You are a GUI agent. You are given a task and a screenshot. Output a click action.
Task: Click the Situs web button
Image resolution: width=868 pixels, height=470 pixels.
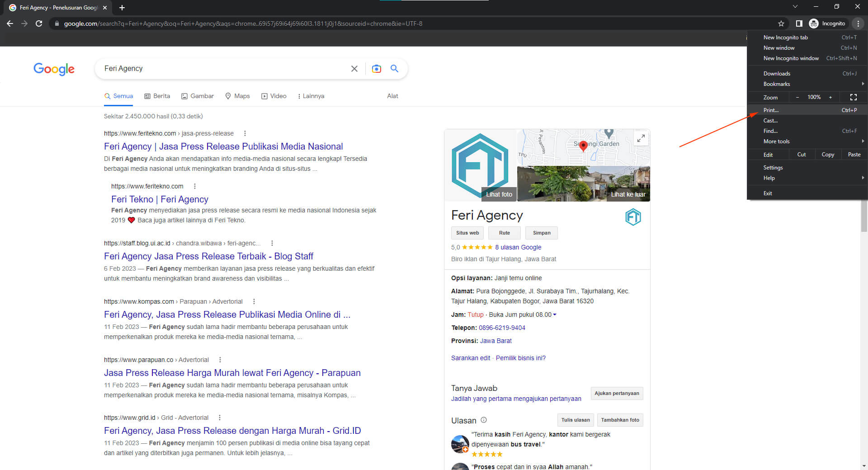click(x=467, y=233)
